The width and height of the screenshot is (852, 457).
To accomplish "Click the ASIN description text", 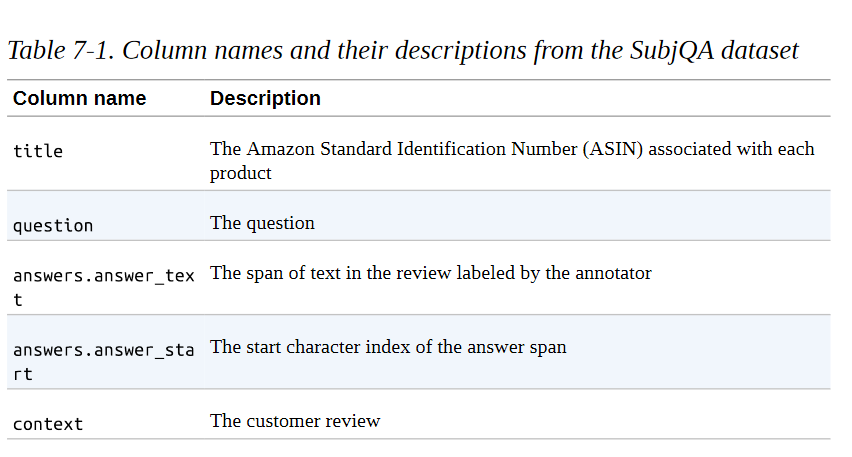I will point(512,160).
